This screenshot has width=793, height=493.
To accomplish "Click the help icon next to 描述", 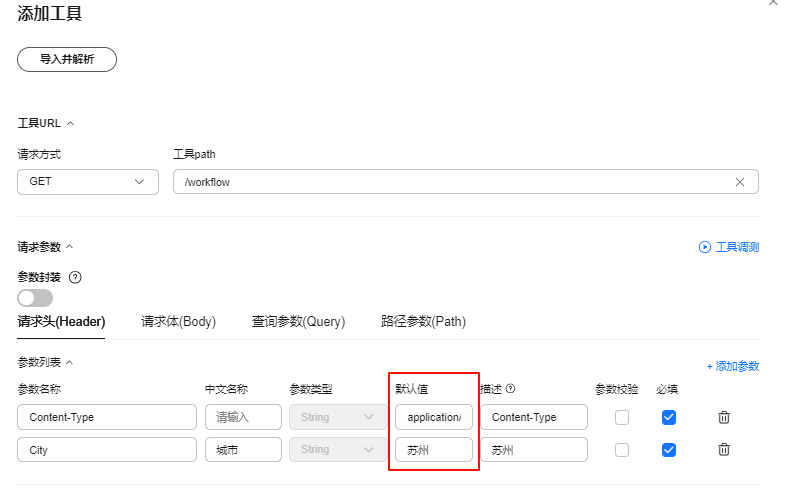I will click(510, 389).
